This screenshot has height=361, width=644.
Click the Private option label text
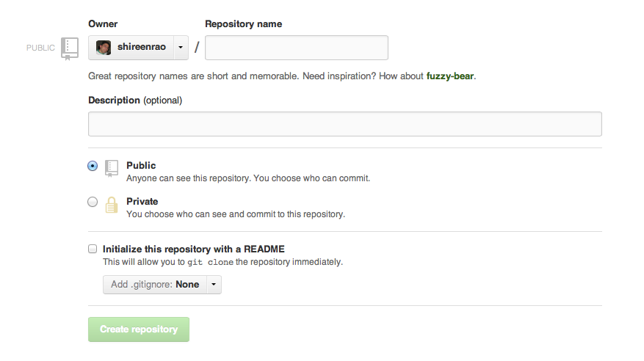142,201
